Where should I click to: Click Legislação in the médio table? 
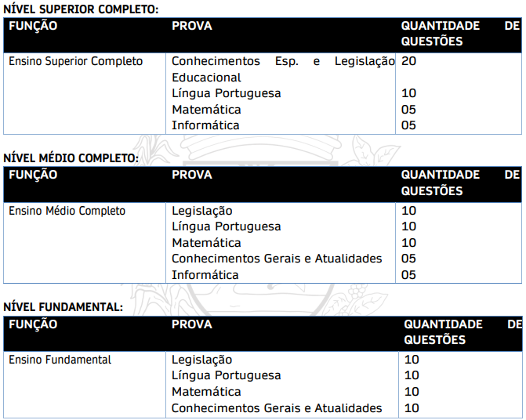pyautogui.click(x=201, y=211)
